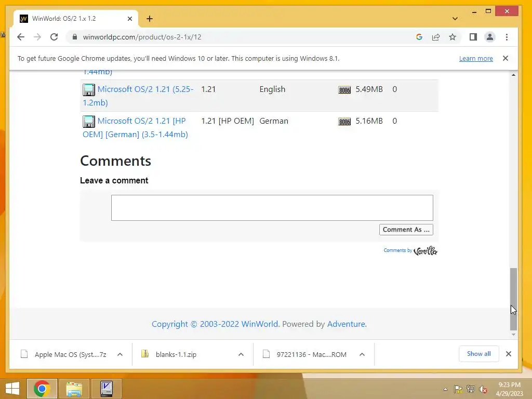
Task: View site info via the lock icon
Action: pos(75,37)
